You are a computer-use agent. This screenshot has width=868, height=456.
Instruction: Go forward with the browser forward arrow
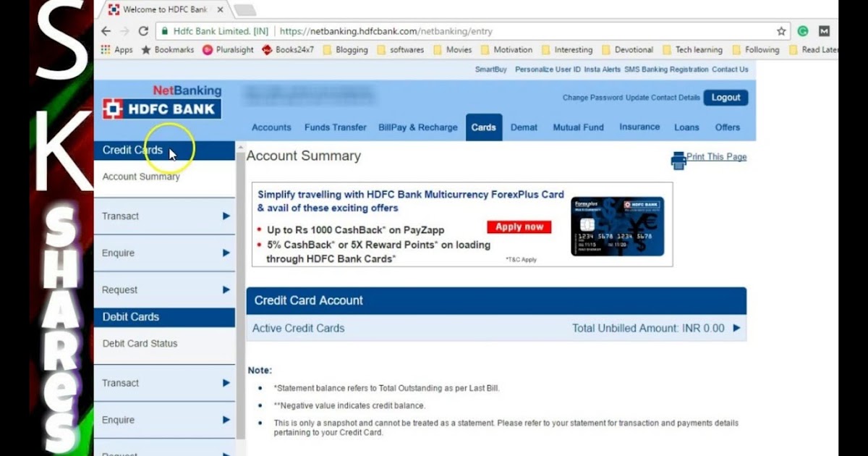click(124, 31)
